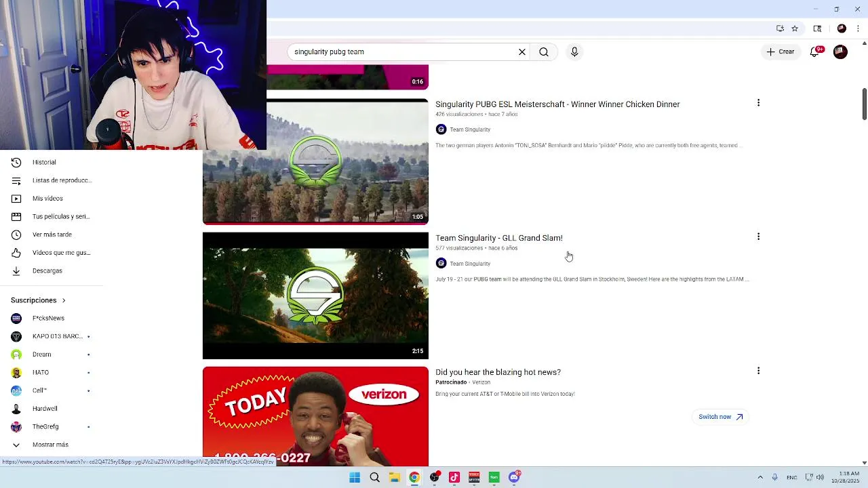Open the Discord taskbar icon

click(x=515, y=477)
